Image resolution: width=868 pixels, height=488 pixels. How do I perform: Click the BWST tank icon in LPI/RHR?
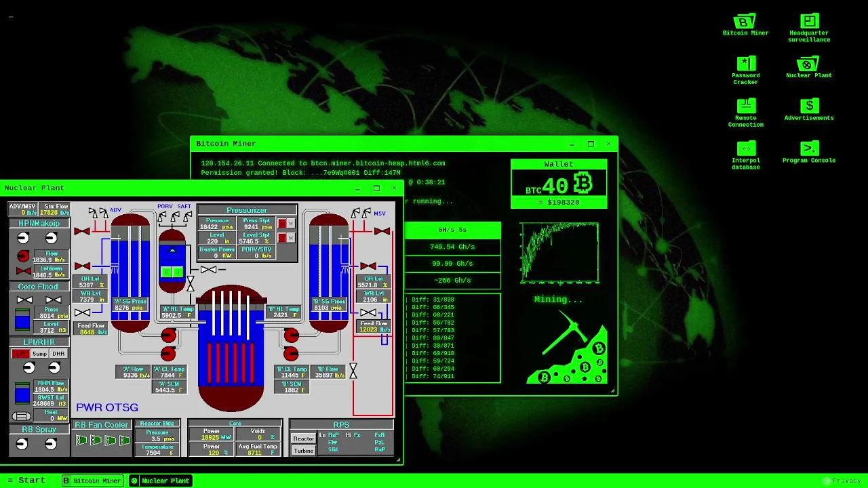[x=22, y=393]
